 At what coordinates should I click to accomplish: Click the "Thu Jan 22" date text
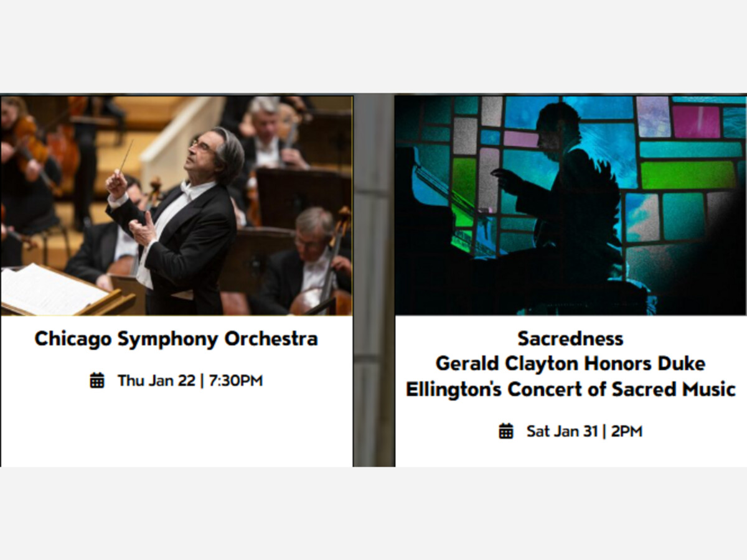coord(156,380)
